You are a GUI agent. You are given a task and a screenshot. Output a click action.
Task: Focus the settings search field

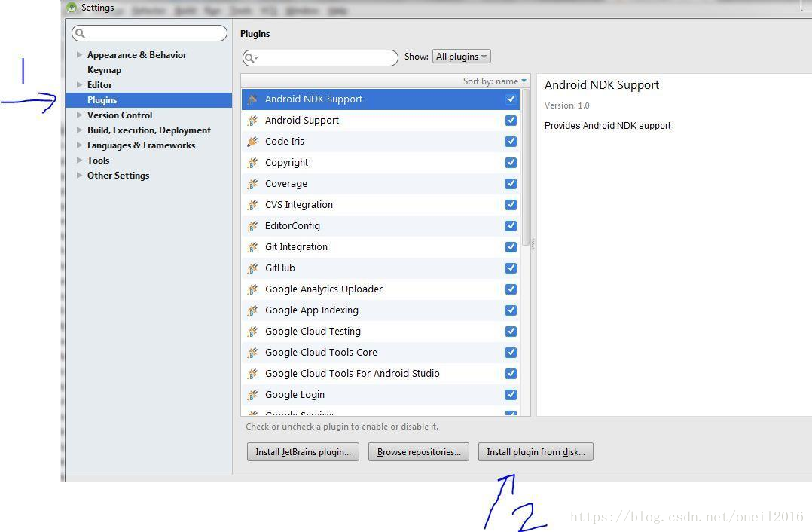pyautogui.click(x=149, y=33)
